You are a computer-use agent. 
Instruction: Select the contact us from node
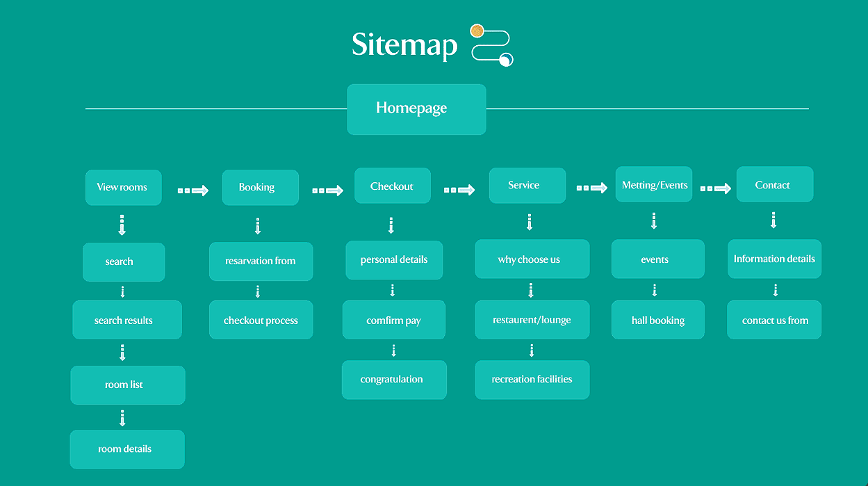click(775, 320)
